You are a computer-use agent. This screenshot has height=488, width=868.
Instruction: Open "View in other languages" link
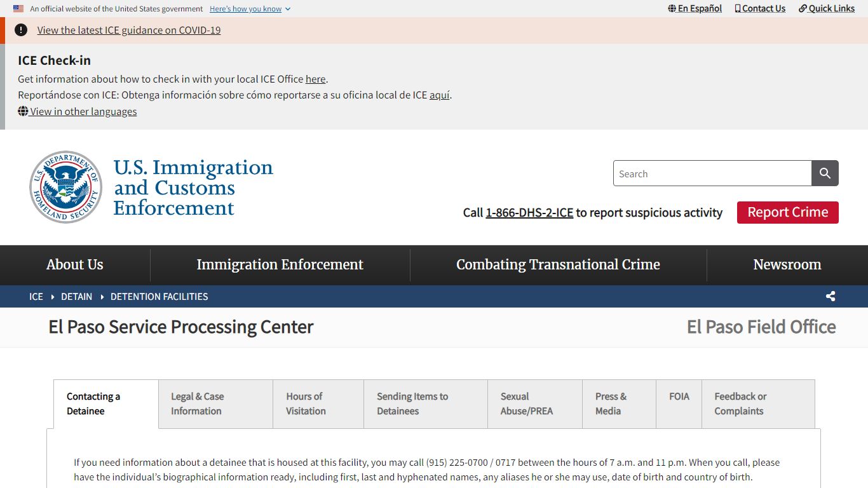(x=78, y=111)
